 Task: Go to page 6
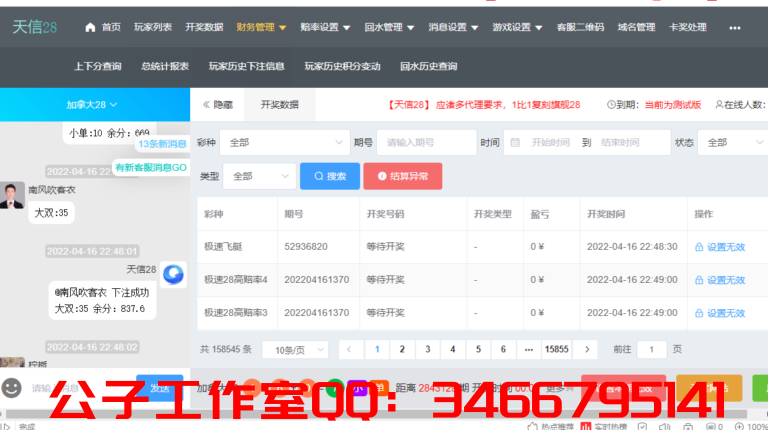coord(503,349)
